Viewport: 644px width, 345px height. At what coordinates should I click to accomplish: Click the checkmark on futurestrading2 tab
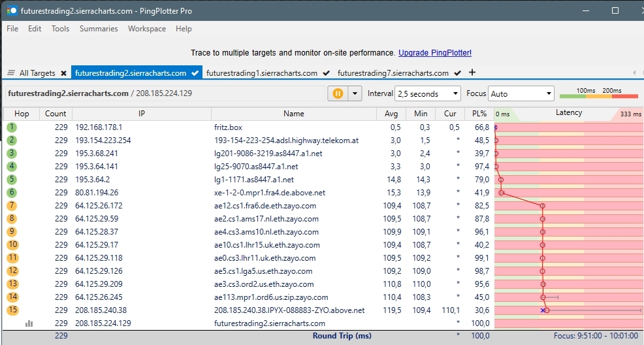point(195,73)
